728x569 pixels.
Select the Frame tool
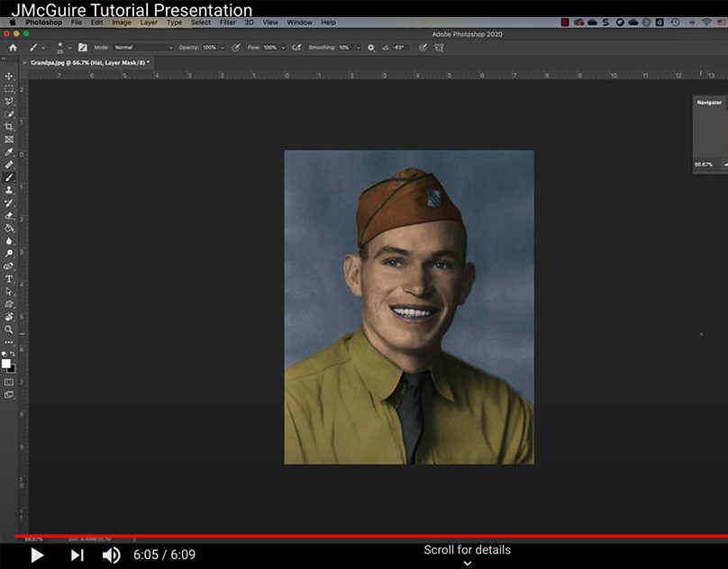(9, 140)
